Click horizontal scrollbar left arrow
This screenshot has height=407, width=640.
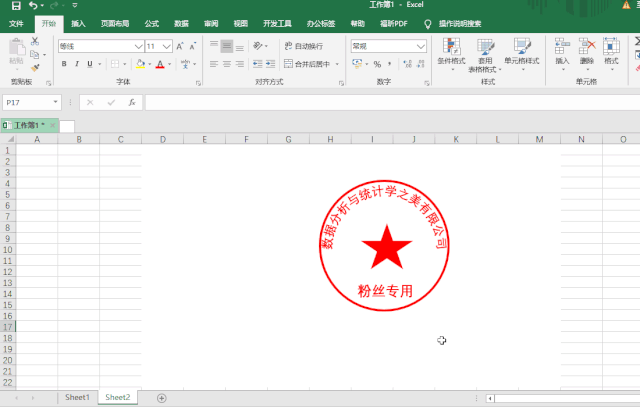click(490, 398)
